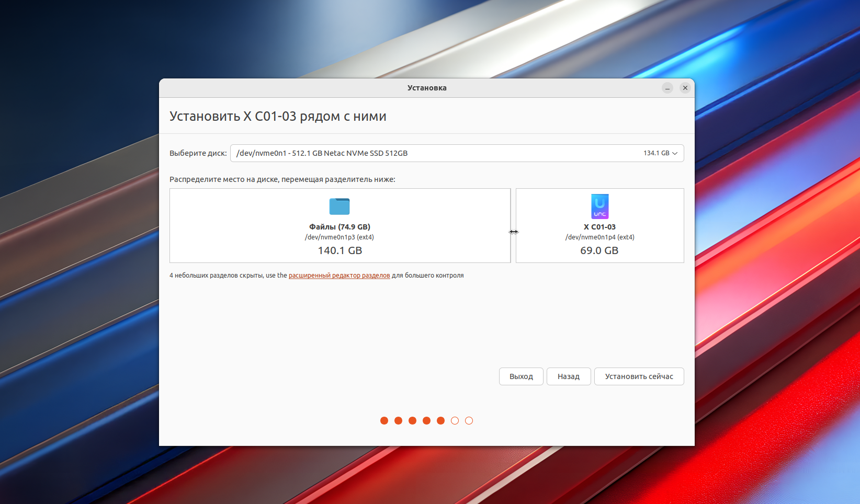Screen dimensions: 860x504
Task: Close the Установка installer window
Action: [x=685, y=88]
